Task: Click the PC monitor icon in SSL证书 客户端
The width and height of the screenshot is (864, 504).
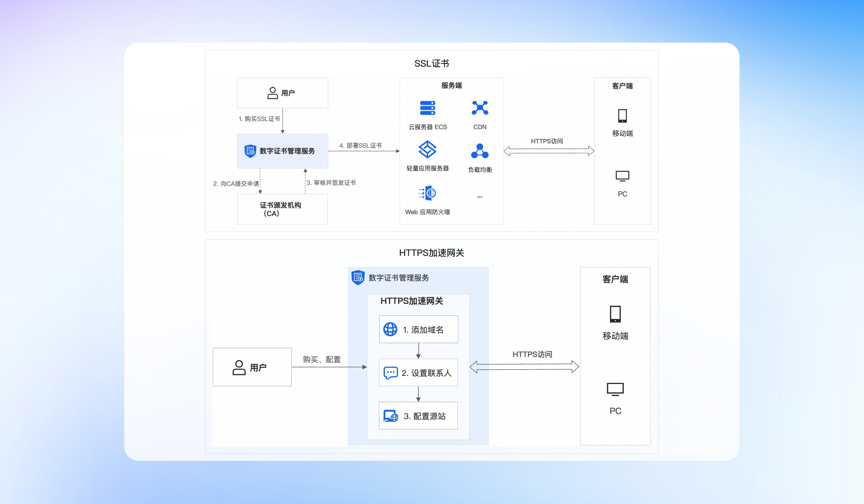Action: click(622, 176)
